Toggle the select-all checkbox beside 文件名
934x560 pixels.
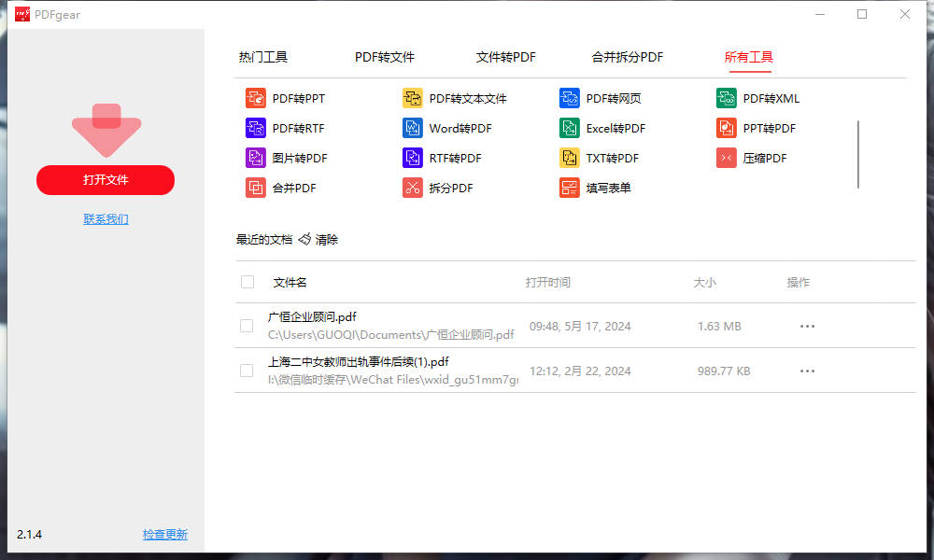(x=248, y=282)
